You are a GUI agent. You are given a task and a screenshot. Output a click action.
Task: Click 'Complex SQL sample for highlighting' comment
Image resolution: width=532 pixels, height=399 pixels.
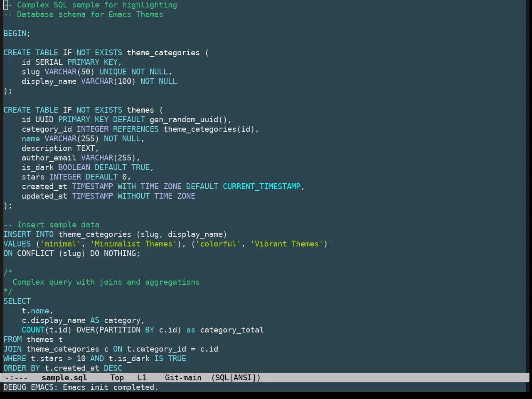tap(90, 5)
